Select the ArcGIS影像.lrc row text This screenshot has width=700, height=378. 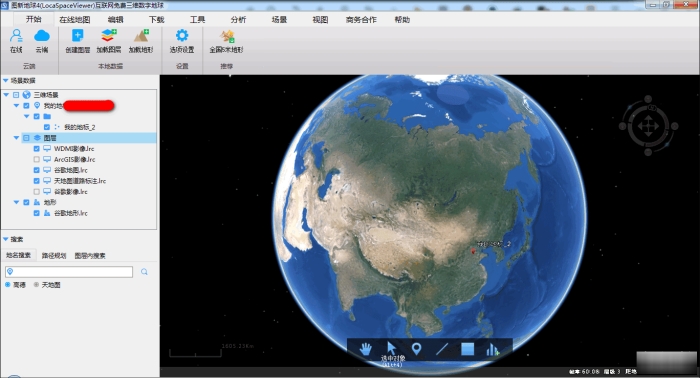tap(75, 159)
